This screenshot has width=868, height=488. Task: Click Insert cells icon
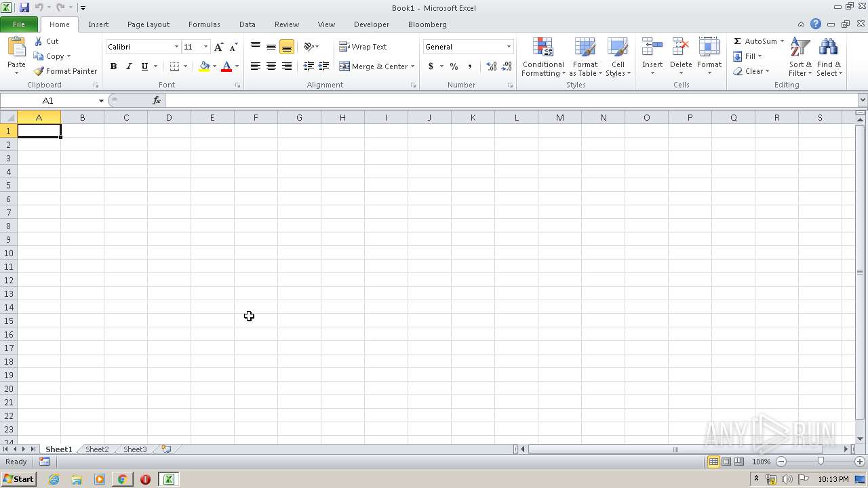point(652,47)
